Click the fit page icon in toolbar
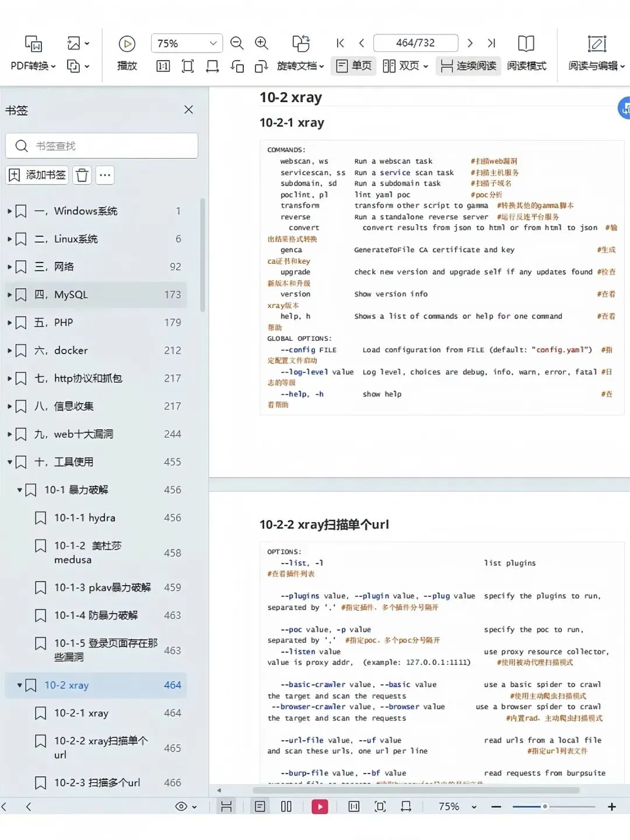 pyautogui.click(x=188, y=66)
